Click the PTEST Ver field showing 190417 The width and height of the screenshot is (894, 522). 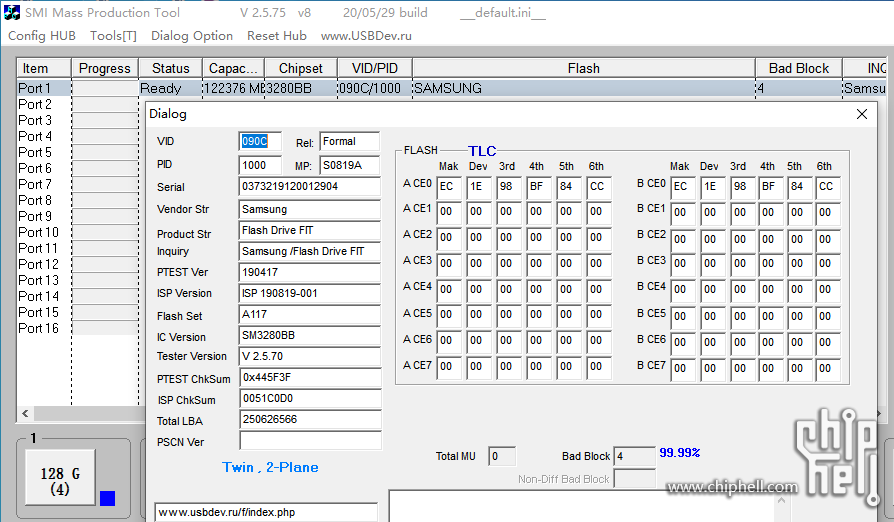point(310,272)
